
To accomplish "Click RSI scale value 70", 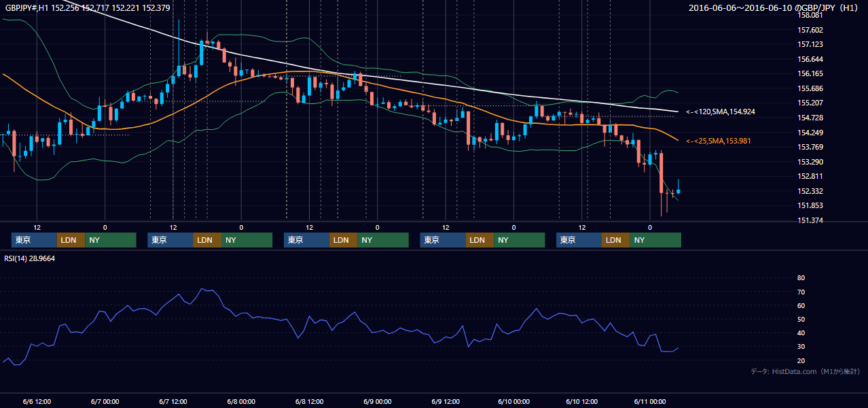I will click(801, 292).
